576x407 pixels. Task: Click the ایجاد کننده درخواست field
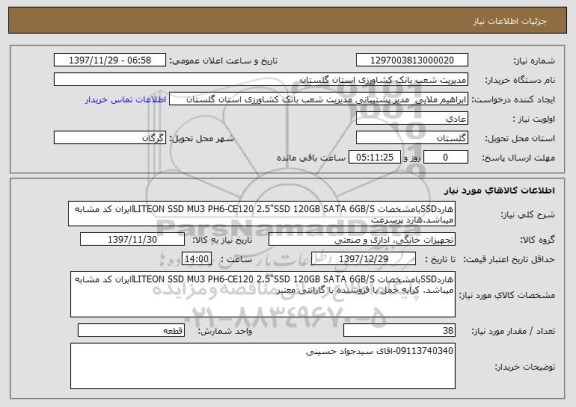click(x=318, y=99)
